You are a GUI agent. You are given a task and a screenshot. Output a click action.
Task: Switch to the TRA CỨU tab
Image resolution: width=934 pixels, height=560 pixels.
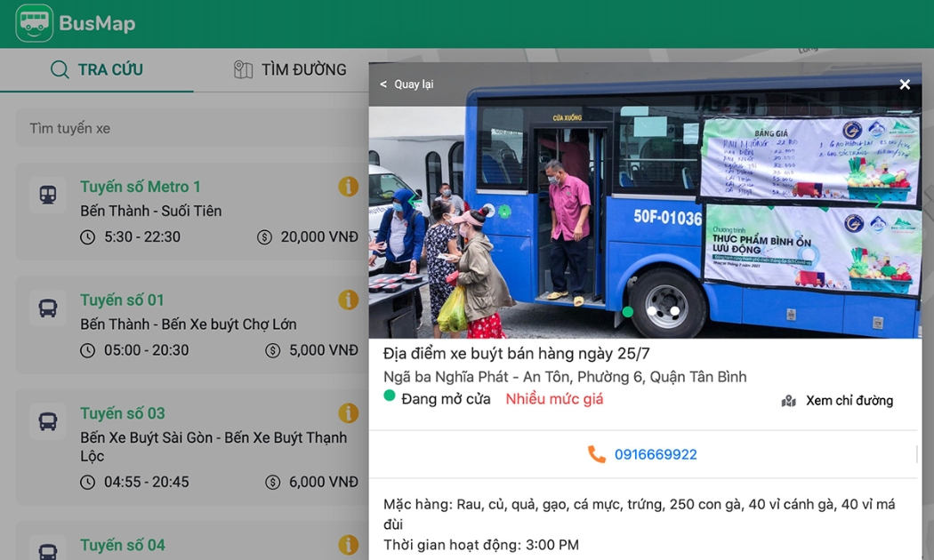97,69
